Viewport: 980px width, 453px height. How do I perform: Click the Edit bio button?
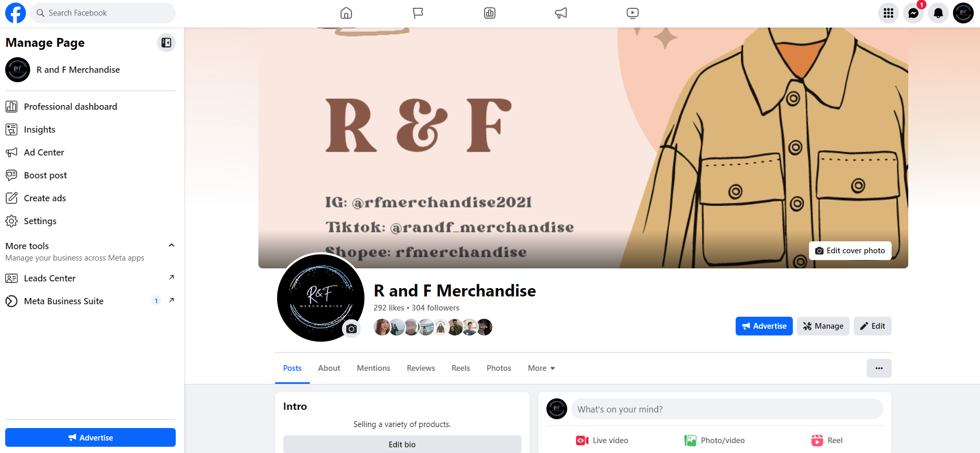click(x=402, y=444)
